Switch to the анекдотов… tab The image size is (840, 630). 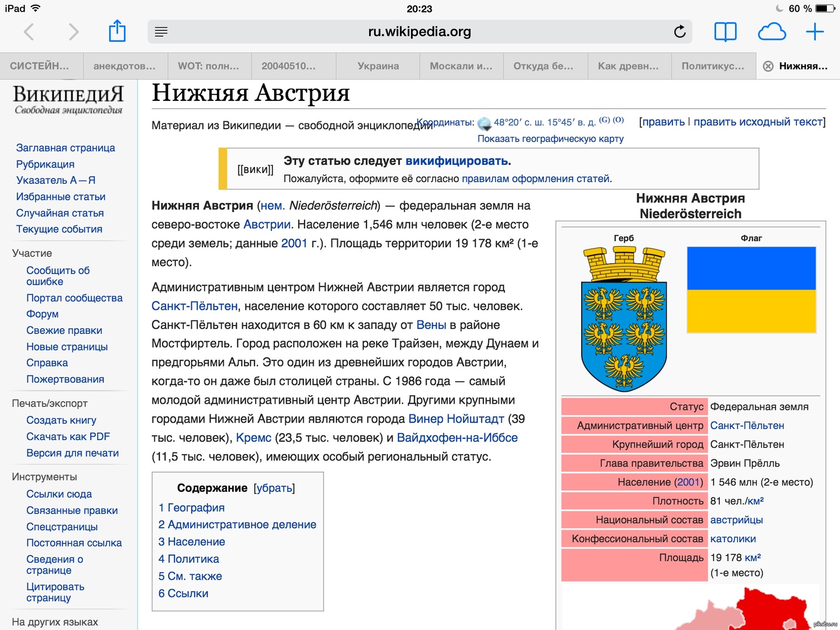pyautogui.click(x=125, y=66)
